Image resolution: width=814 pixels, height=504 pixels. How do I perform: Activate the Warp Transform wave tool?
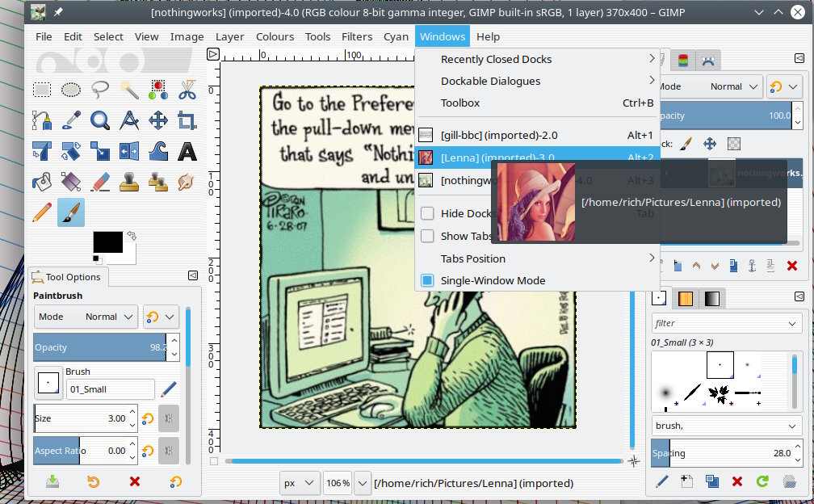pyautogui.click(x=158, y=151)
